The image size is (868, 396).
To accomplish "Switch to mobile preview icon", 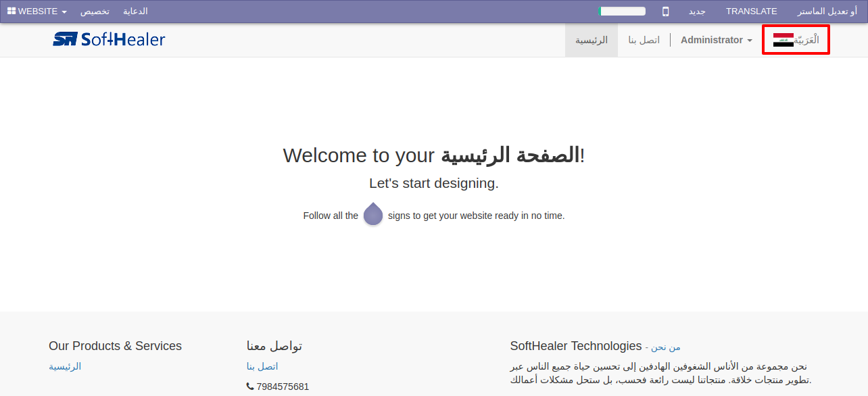I will click(x=666, y=11).
